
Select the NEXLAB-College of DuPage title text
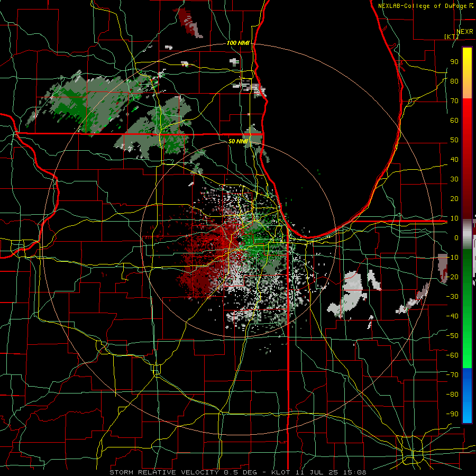click(x=423, y=6)
